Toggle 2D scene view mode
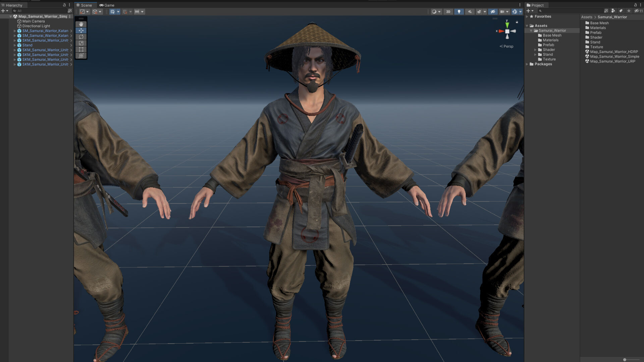Screen dimensions: 644x362 click(x=448, y=12)
